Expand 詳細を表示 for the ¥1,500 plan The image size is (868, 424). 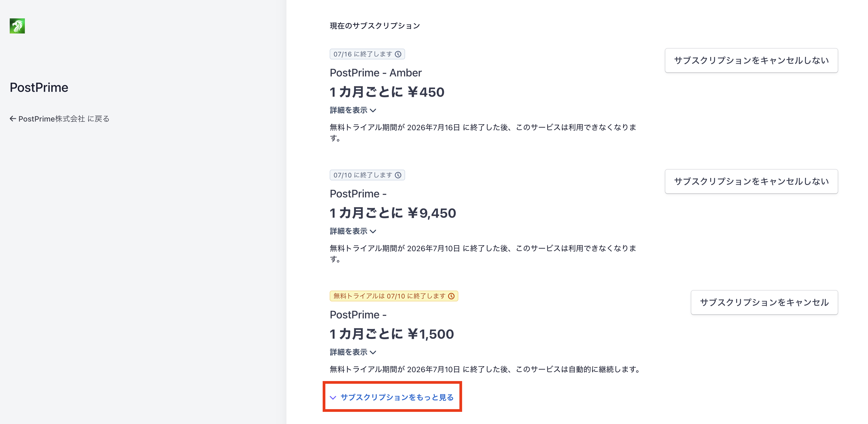(353, 352)
